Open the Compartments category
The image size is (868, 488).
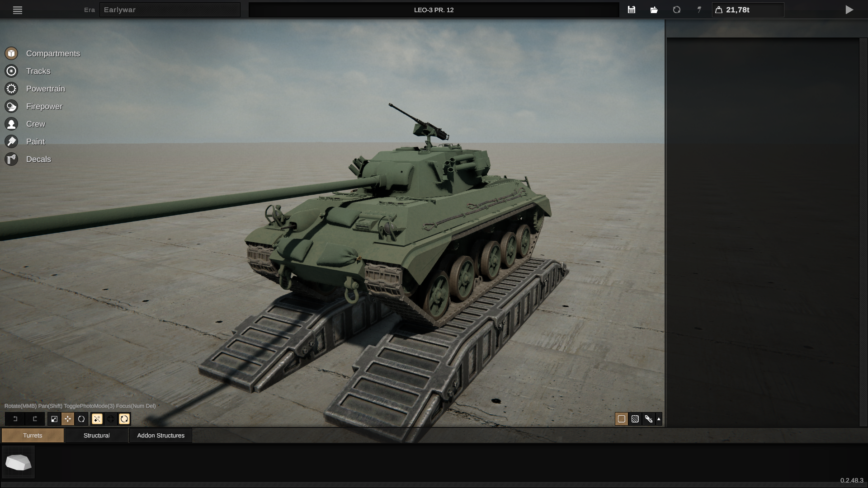click(53, 53)
